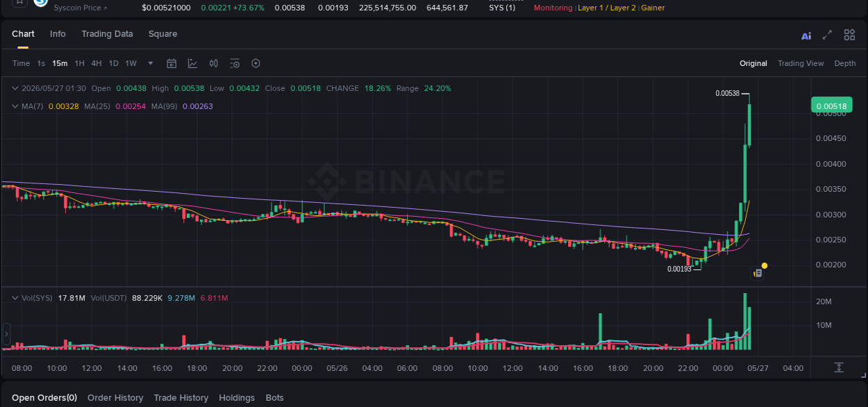Click the Layer 1 / Layer 2 tag
Viewport: 868px width, 407px height.
click(607, 8)
